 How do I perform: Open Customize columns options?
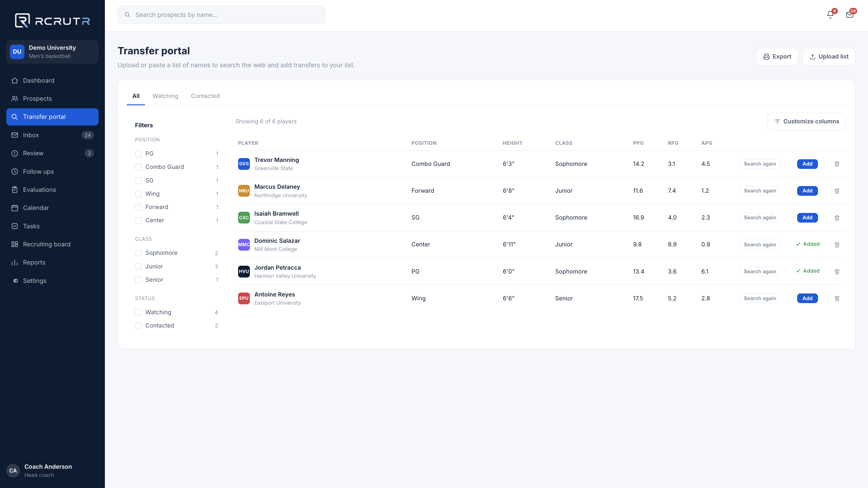tap(806, 122)
